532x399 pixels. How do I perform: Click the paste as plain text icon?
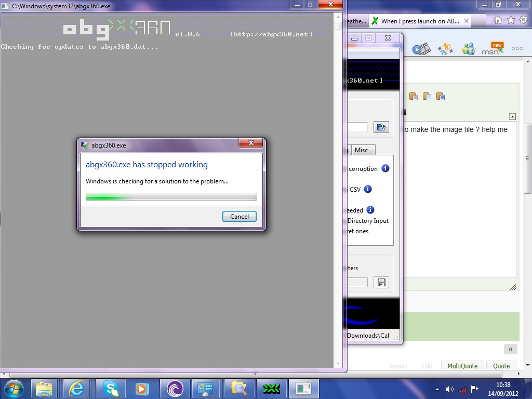point(427,96)
